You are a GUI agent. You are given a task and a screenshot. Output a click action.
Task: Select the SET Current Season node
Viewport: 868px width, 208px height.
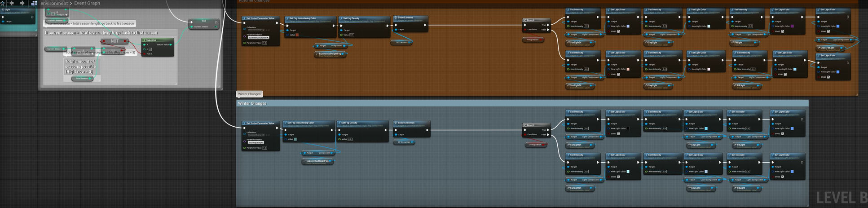point(204,24)
